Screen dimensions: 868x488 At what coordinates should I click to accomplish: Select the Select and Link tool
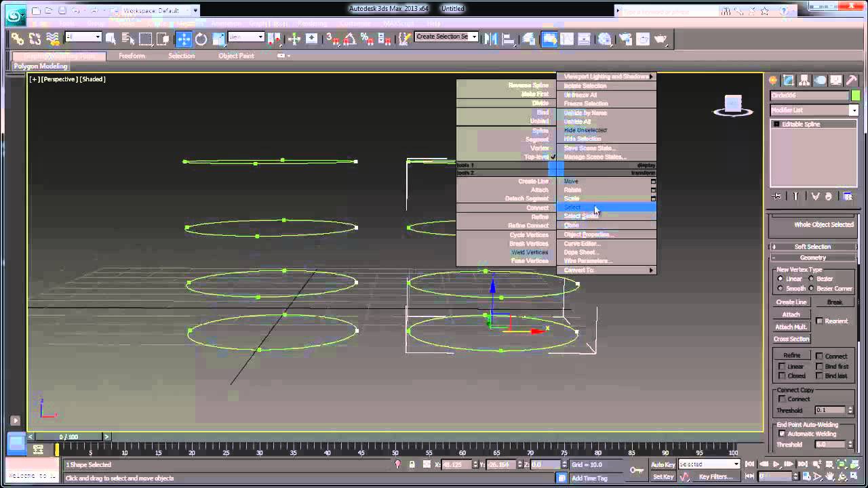pos(18,39)
